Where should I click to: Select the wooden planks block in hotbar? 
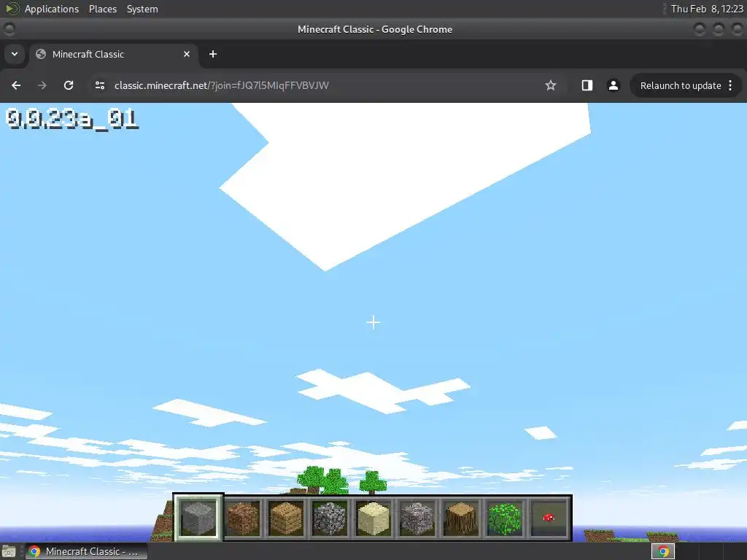286,518
